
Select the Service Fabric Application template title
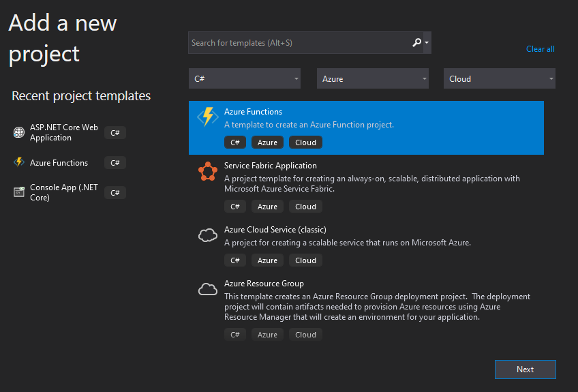click(x=270, y=166)
